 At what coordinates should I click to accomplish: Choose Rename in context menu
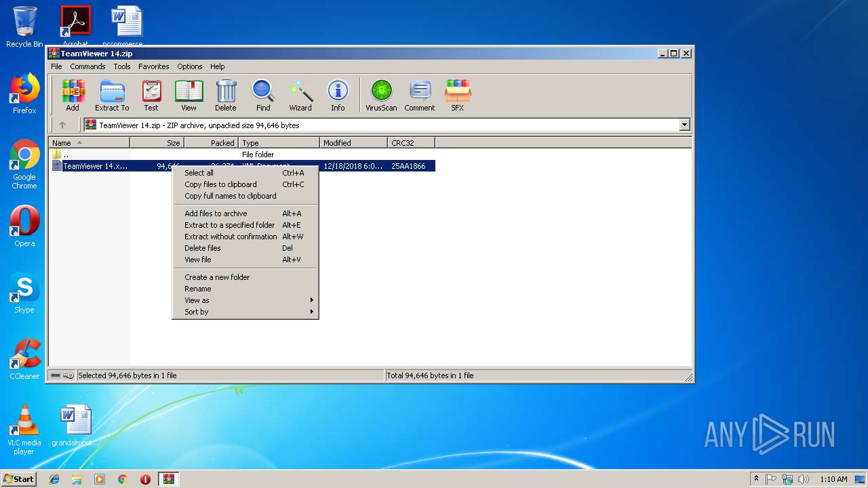(x=245, y=289)
